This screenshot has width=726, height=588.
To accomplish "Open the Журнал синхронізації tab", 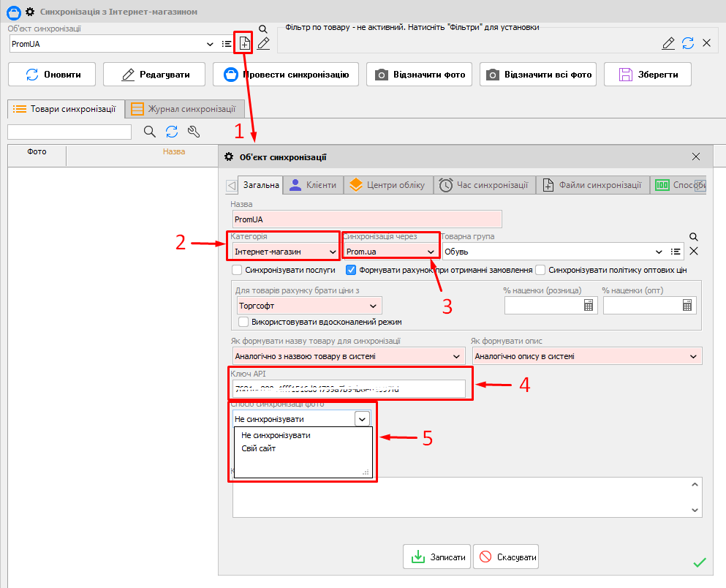I will (x=184, y=109).
